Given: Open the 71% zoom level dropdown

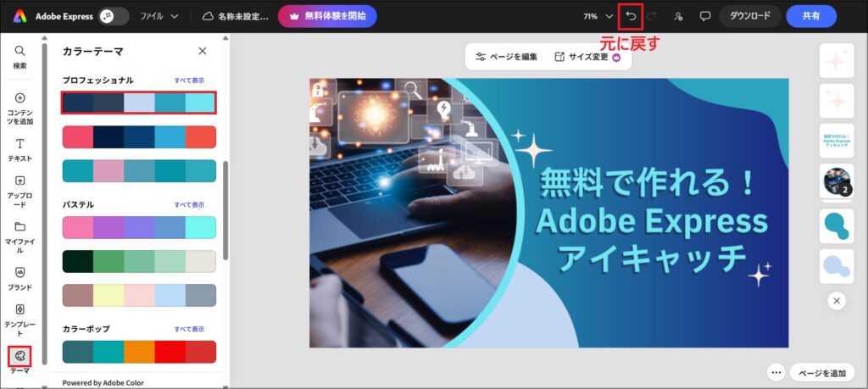Looking at the screenshot, I should [598, 16].
